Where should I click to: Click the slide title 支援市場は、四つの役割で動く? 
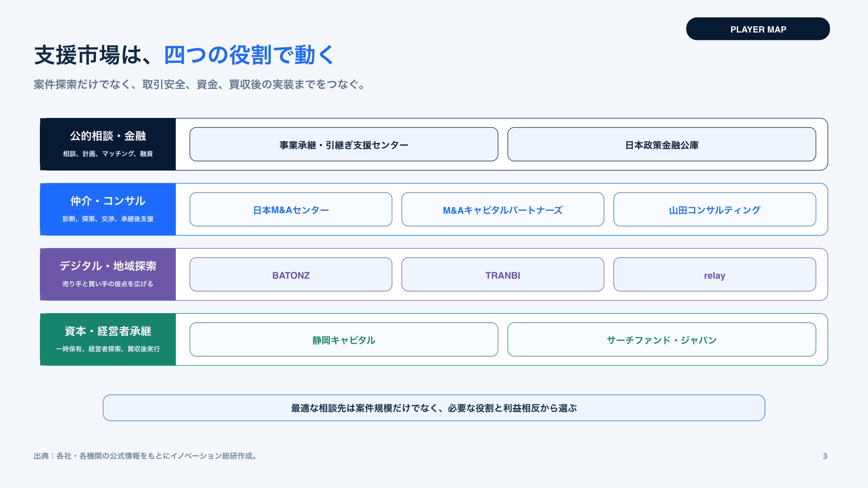(x=184, y=55)
